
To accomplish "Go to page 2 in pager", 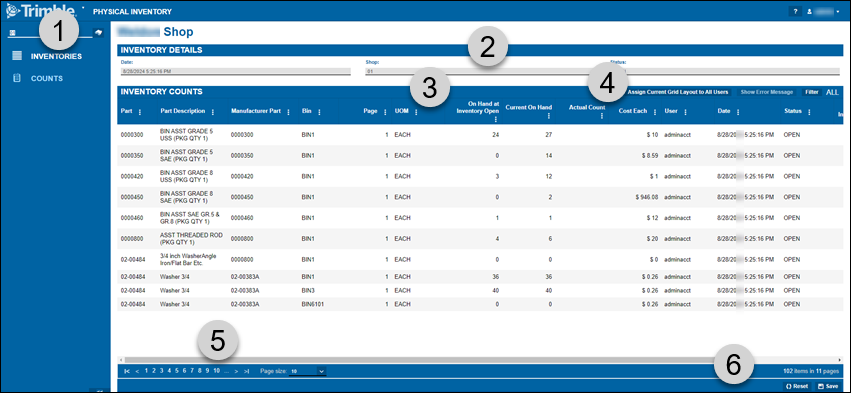I will pyautogui.click(x=154, y=371).
